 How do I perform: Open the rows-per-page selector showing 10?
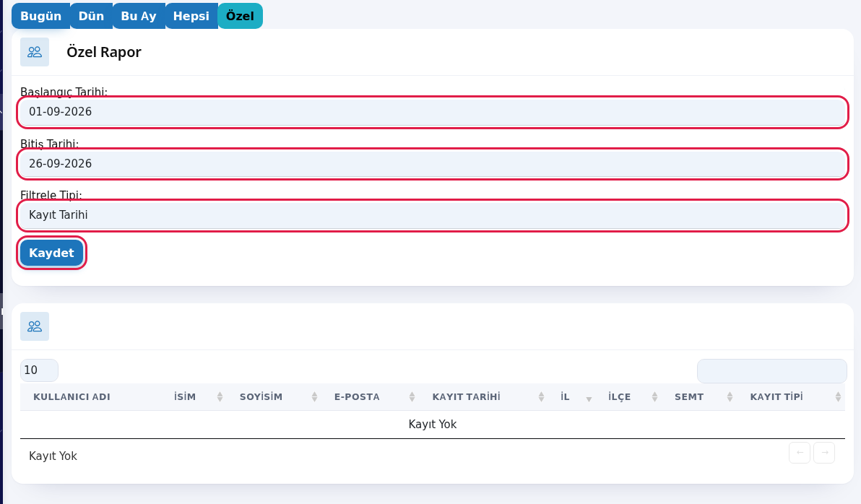click(39, 370)
